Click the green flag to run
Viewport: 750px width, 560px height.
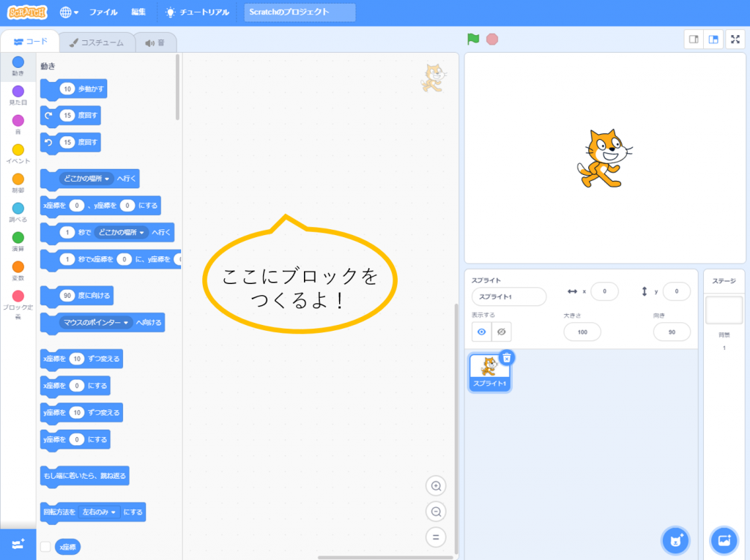tap(473, 39)
